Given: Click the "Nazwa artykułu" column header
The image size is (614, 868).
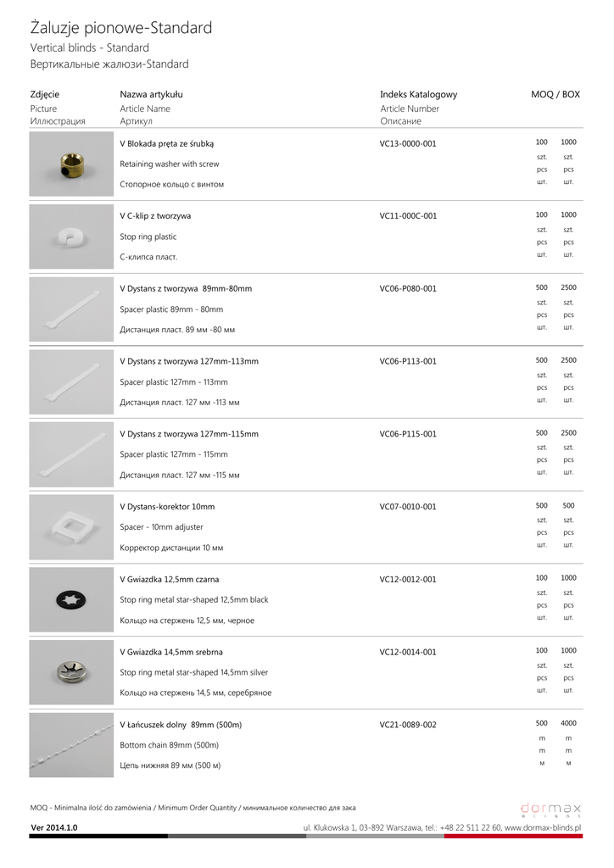Looking at the screenshot, I should click(x=151, y=95).
